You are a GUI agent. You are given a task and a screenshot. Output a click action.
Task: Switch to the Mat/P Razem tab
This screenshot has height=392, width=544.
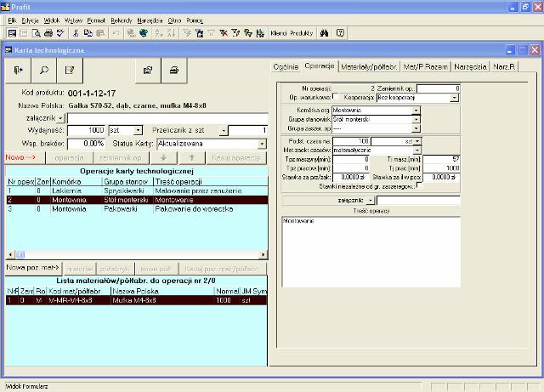(426, 66)
